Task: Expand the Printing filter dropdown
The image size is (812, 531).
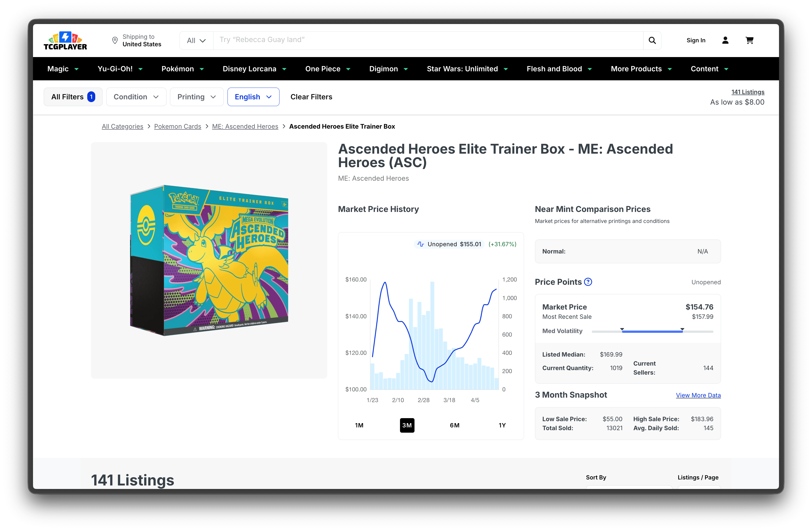Action: pos(196,97)
